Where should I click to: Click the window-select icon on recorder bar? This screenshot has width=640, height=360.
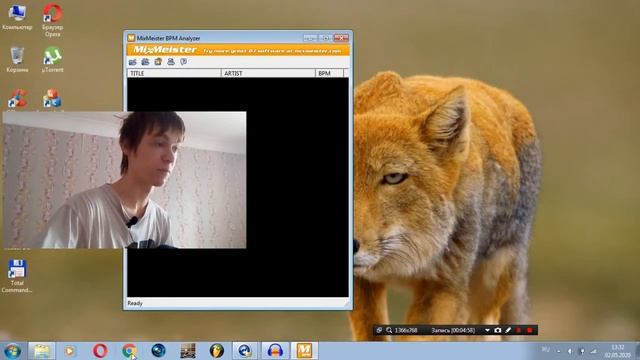pos(379,330)
